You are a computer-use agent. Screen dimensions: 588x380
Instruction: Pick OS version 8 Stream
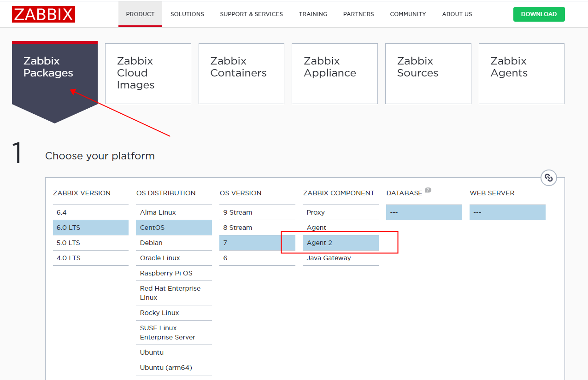(x=257, y=228)
